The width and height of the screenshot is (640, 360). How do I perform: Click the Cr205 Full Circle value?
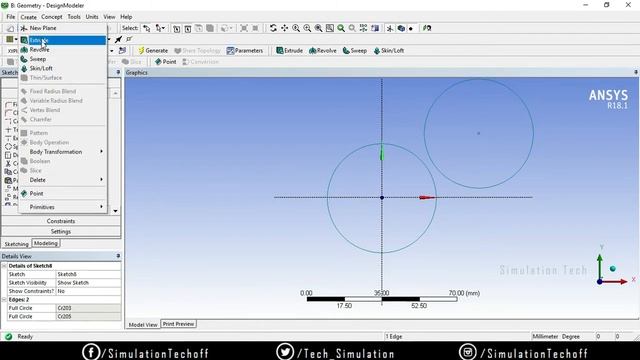[88, 316]
